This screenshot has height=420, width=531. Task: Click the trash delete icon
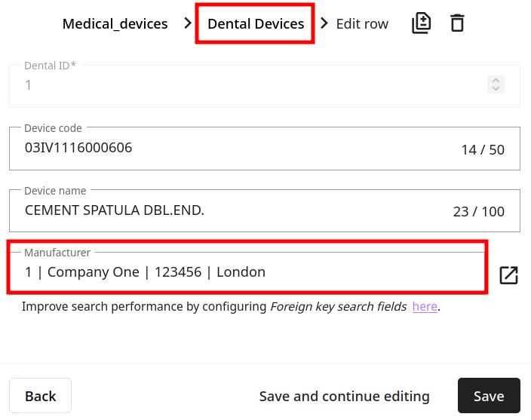457,23
